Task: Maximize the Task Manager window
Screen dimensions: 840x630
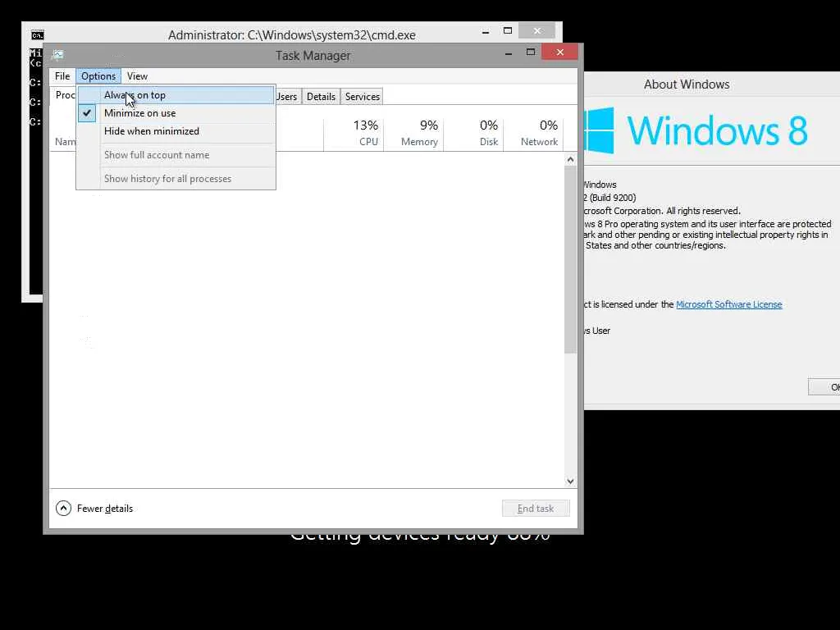Action: click(x=531, y=52)
